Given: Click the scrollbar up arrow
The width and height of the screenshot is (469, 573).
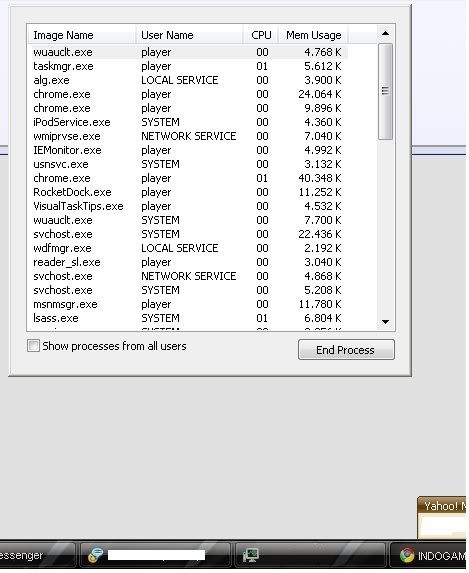Looking at the screenshot, I should coord(385,34).
